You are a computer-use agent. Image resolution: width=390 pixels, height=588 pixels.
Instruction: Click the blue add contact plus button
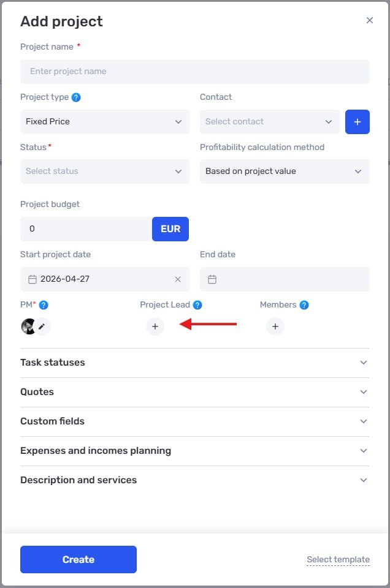tap(357, 122)
